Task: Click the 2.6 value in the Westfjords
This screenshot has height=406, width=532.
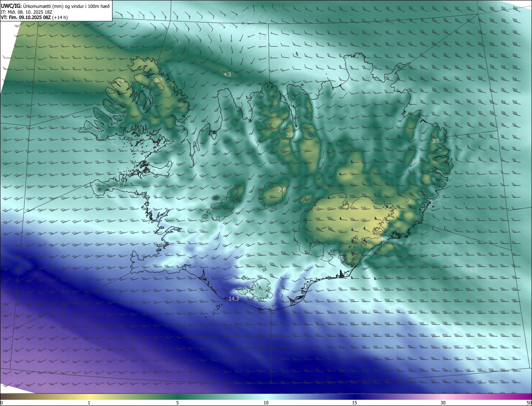Action: 120,82
